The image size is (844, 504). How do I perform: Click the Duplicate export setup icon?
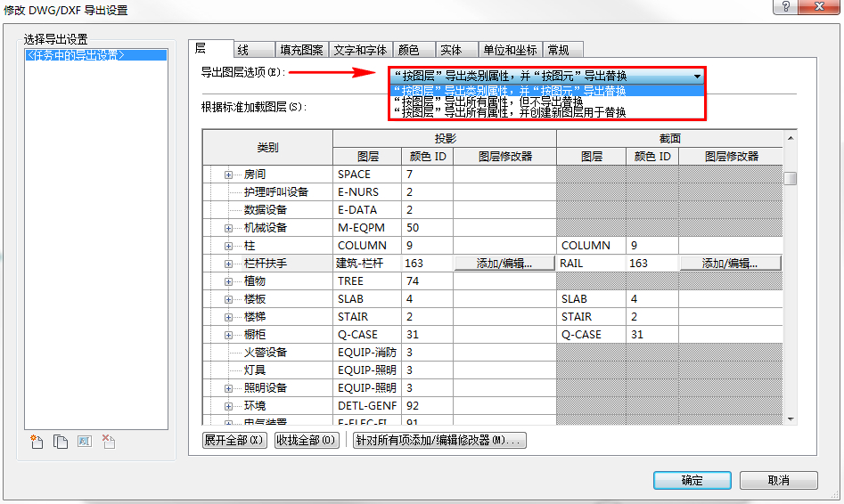tap(61, 442)
